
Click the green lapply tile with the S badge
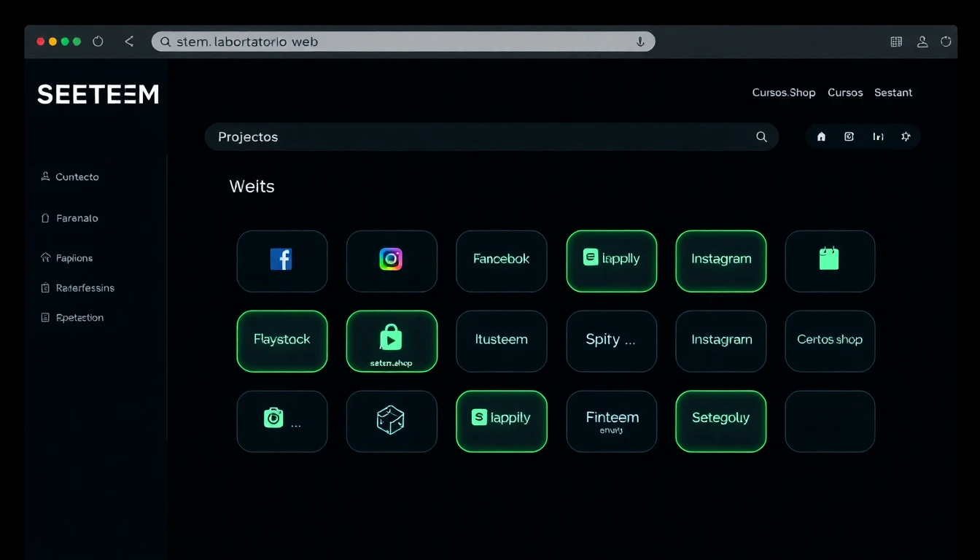(x=502, y=421)
